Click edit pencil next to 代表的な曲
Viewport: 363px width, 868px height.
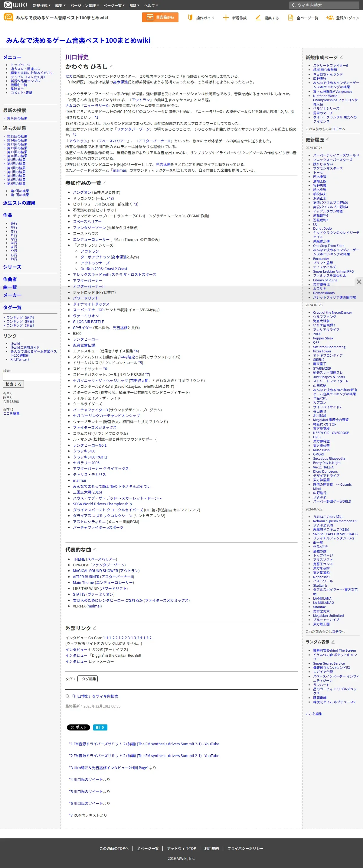(x=94, y=549)
